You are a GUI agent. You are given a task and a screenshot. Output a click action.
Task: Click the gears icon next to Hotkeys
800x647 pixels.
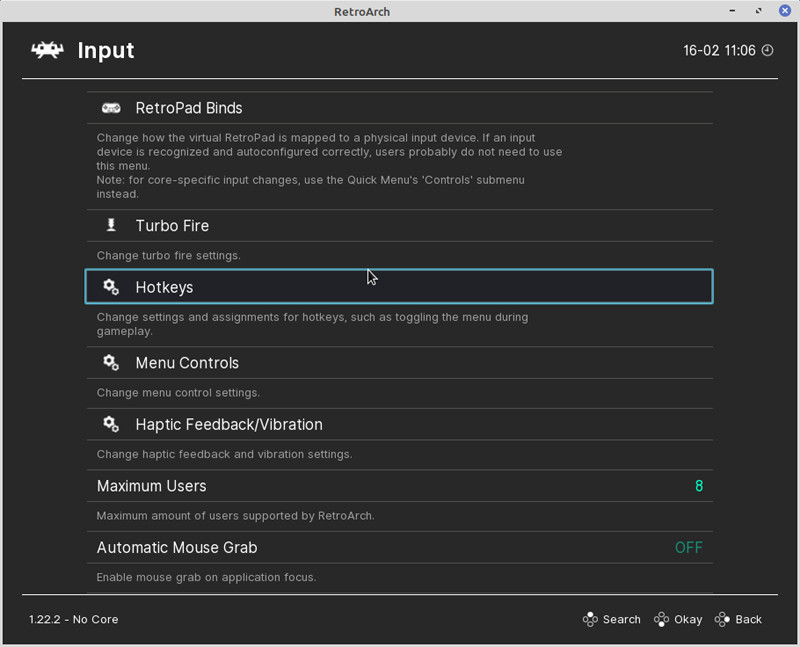(x=111, y=287)
